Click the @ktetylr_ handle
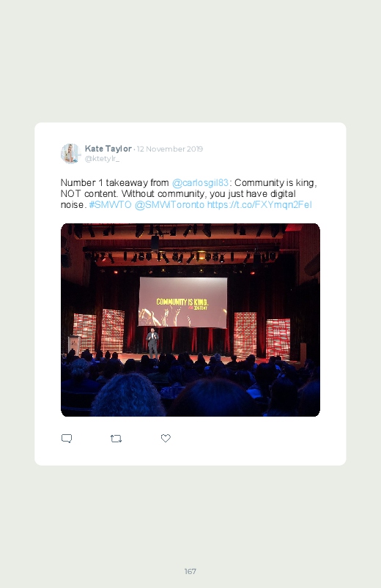This screenshot has height=588, width=381. pyautogui.click(x=102, y=159)
